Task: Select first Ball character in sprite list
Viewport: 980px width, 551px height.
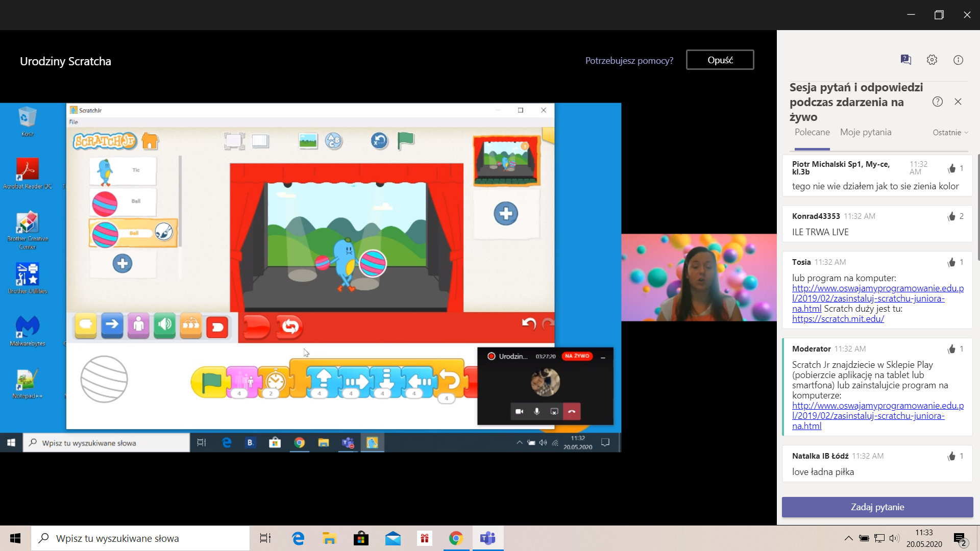Action: pos(122,203)
